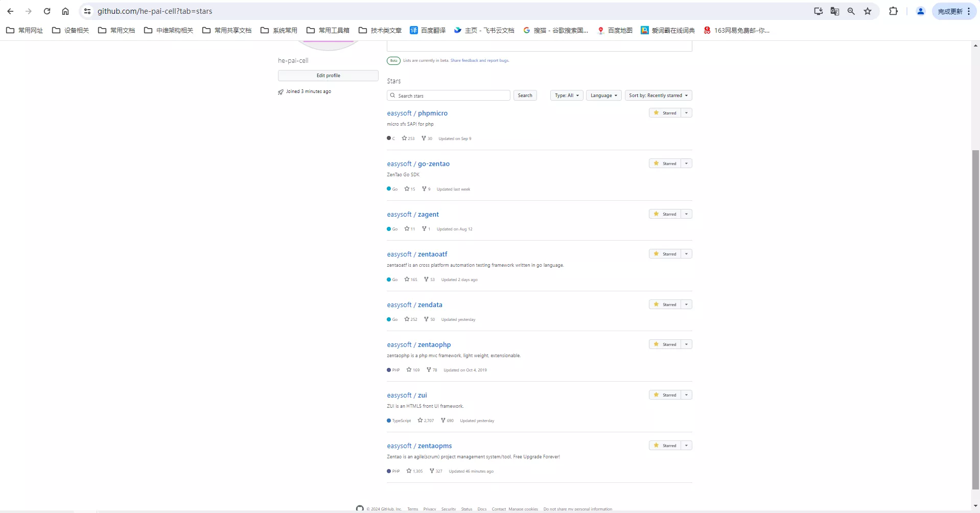Open browser profile avatar

click(x=921, y=11)
